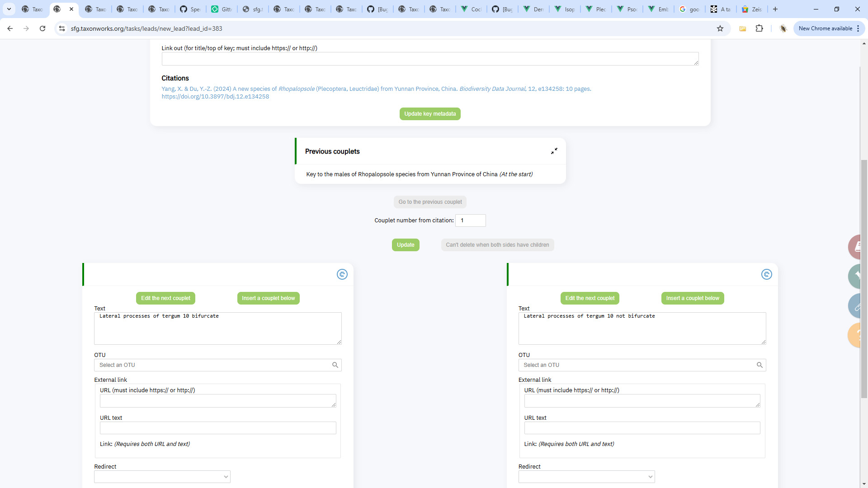Click the left lead URL text field
Image resolution: width=868 pixels, height=488 pixels.
click(x=218, y=428)
